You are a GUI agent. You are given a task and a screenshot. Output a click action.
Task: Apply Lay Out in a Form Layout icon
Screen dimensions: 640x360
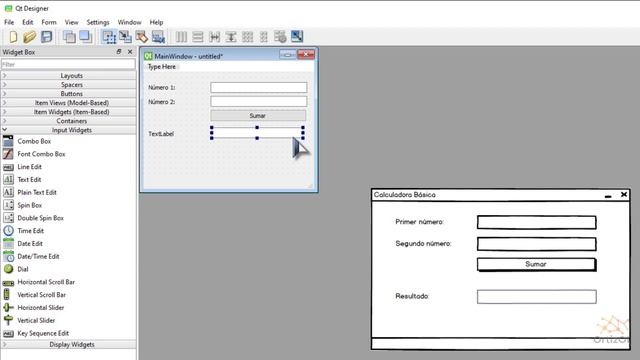pyautogui.click(x=264, y=37)
